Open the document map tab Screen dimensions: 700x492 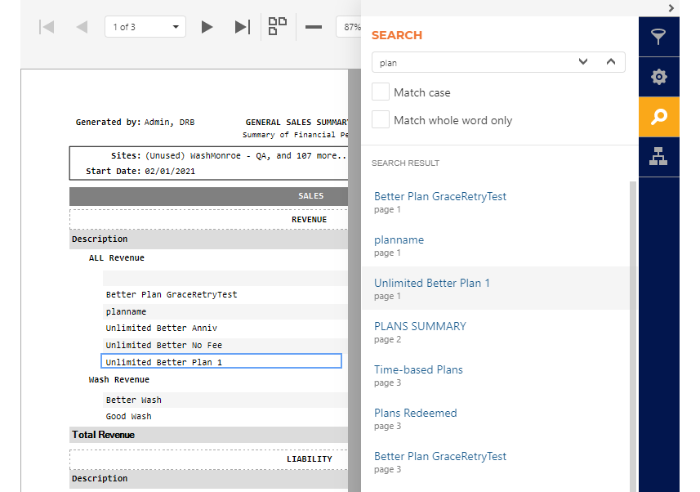(x=658, y=157)
